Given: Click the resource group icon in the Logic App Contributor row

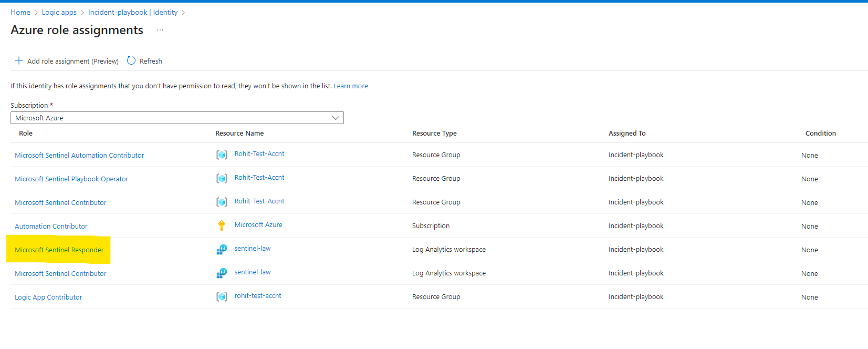Looking at the screenshot, I should pyautogui.click(x=222, y=296).
